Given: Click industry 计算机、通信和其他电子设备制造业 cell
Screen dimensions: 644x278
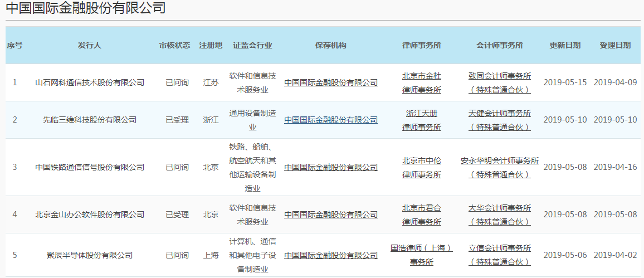Looking at the screenshot, I should [252, 255].
